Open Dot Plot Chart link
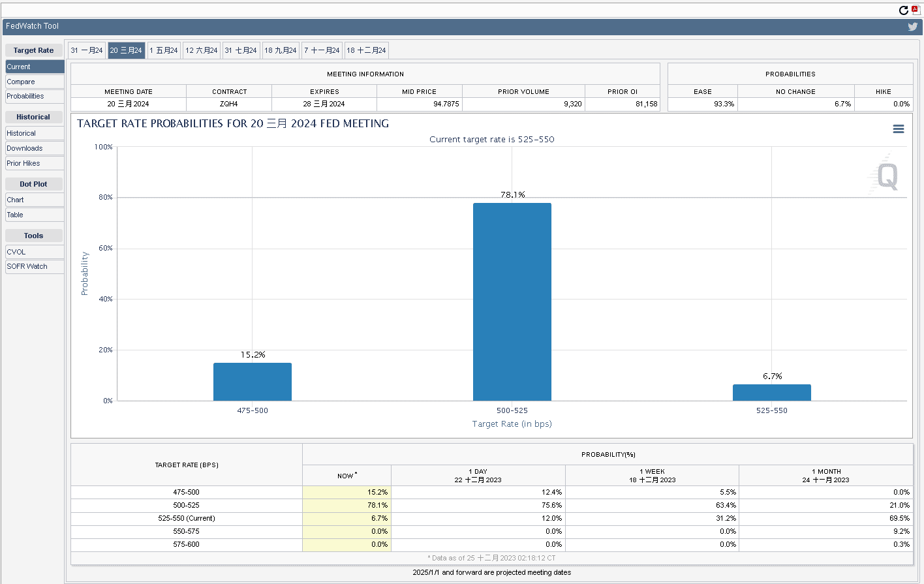 [35, 200]
